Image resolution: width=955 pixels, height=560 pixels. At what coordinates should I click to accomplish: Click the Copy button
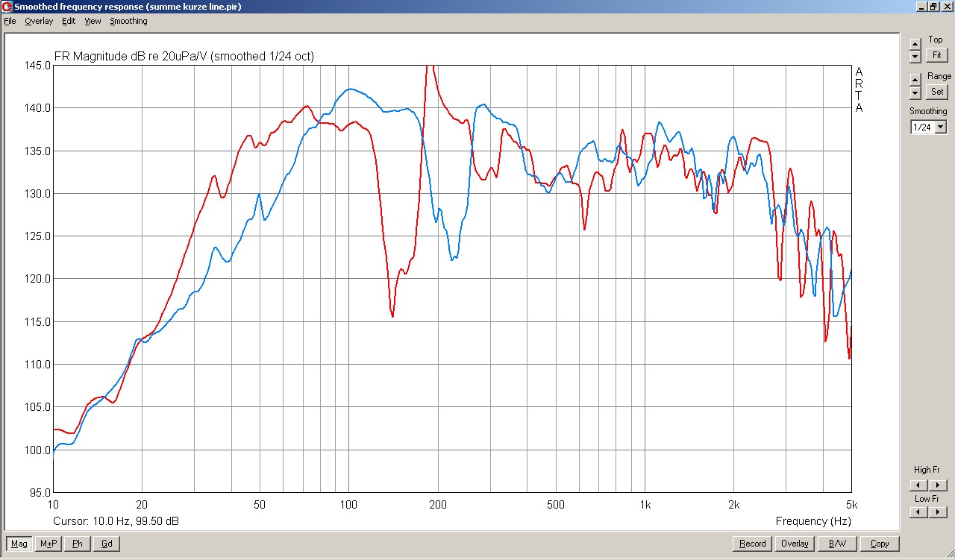(x=880, y=544)
